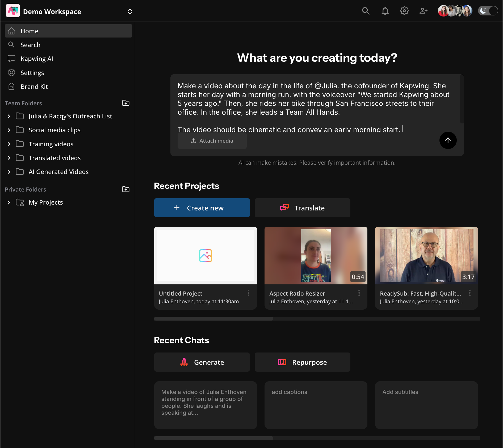Viewport: 503px width, 448px height.
Task: Click the Attach media button
Action: coord(212,141)
